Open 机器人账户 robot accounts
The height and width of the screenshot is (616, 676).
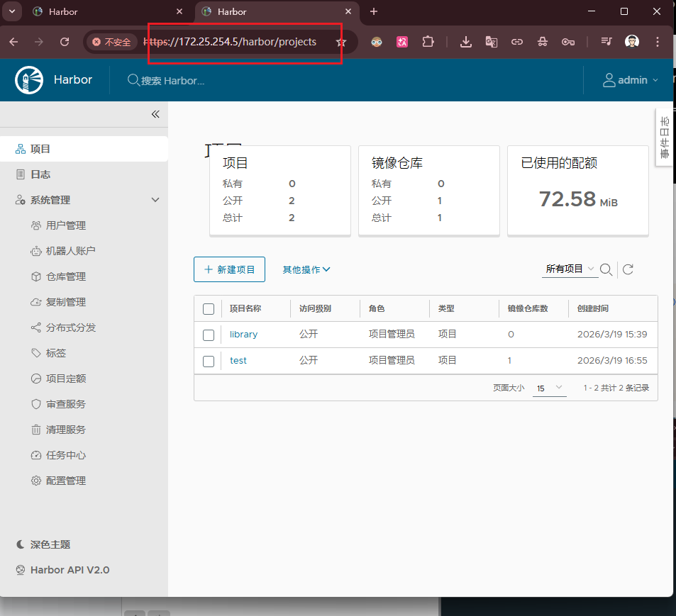70,251
